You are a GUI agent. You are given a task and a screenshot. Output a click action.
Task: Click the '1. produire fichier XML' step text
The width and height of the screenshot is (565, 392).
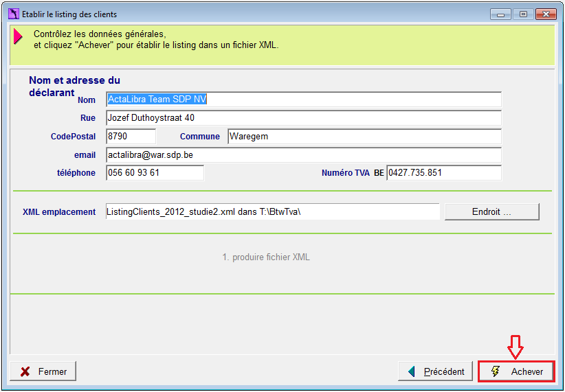click(x=266, y=257)
